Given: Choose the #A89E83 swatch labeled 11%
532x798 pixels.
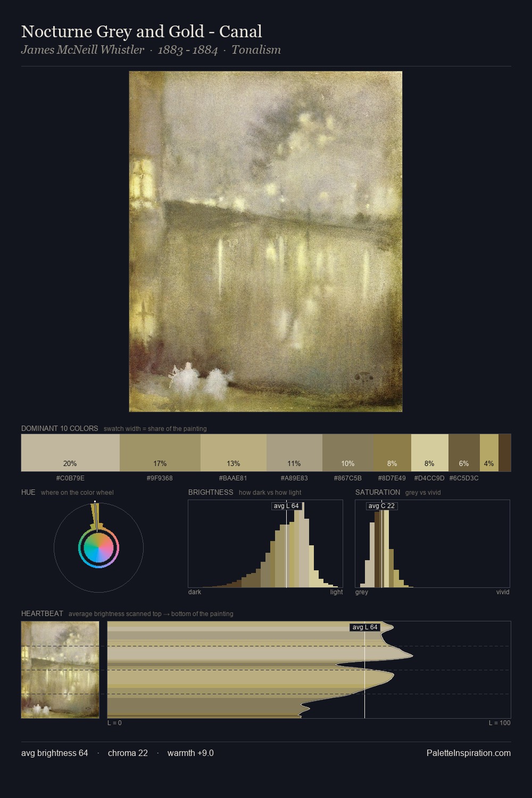Looking at the screenshot, I should click(294, 453).
